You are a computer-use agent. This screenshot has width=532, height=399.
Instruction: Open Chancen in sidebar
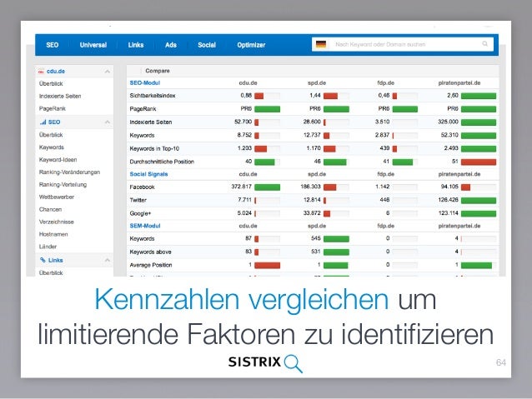point(50,210)
